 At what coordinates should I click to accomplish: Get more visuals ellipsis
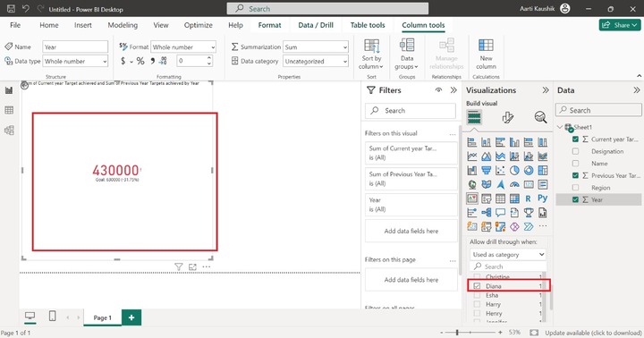click(x=543, y=226)
